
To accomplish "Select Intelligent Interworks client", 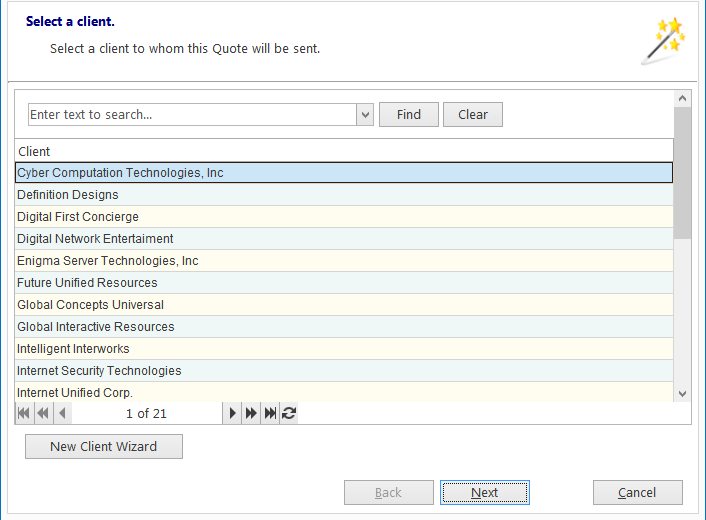I will click(344, 349).
